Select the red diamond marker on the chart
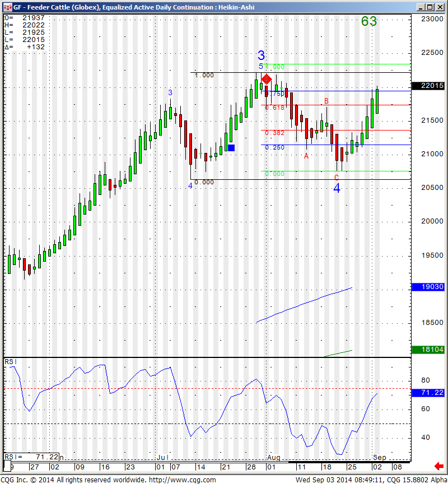Viewport: 448px width, 484px height. coord(267,80)
